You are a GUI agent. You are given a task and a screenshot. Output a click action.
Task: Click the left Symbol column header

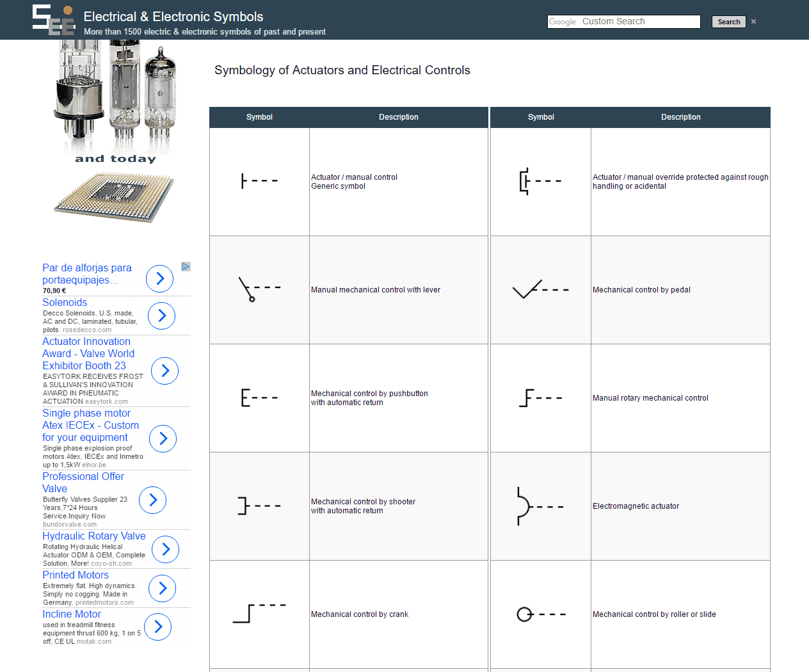(259, 117)
